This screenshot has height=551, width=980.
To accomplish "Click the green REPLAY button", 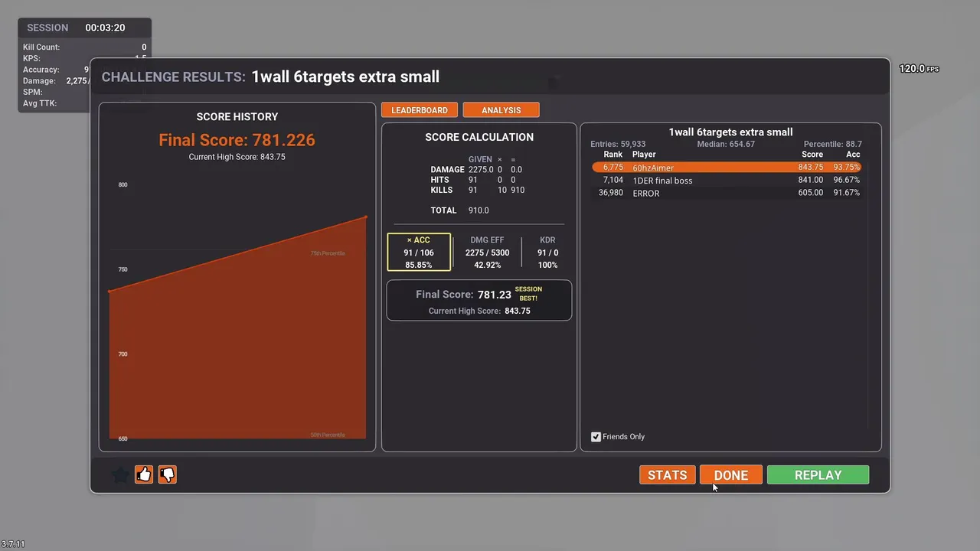I will [818, 475].
